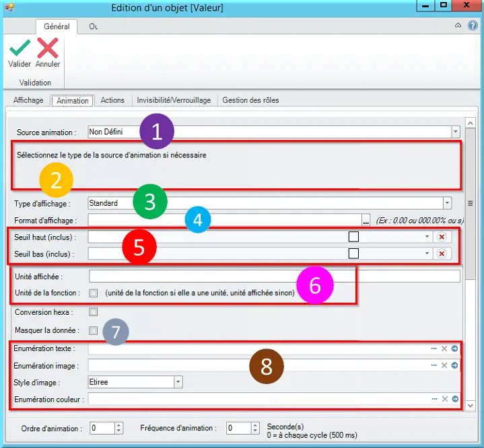This screenshot has height=448, width=484.
Task: Go to Enumération image with blue arrow
Action: 454,365
